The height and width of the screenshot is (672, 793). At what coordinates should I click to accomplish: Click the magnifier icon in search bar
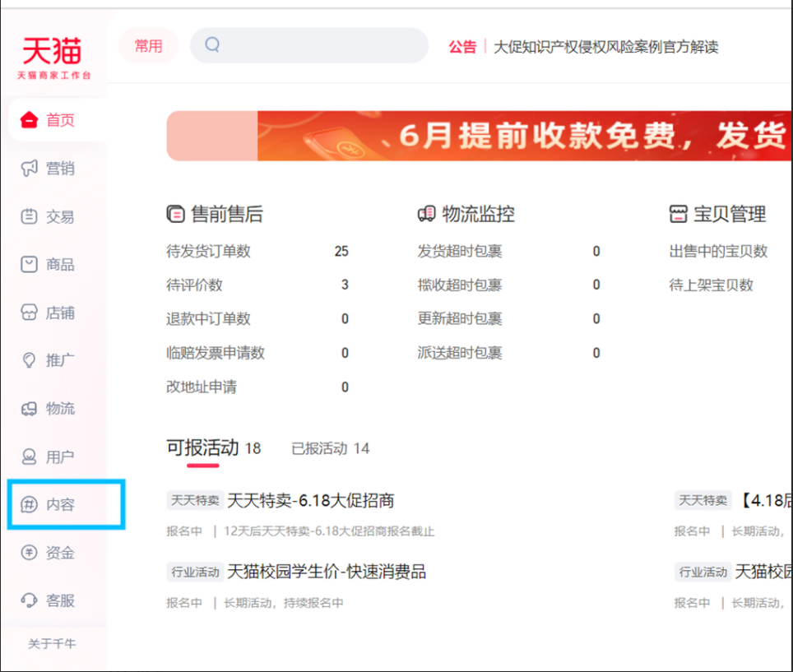[x=212, y=45]
